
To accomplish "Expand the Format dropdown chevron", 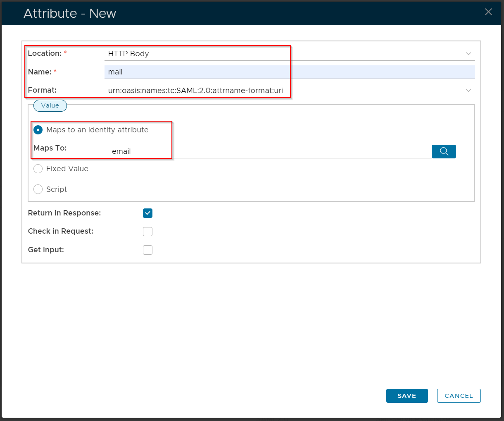I will click(468, 91).
